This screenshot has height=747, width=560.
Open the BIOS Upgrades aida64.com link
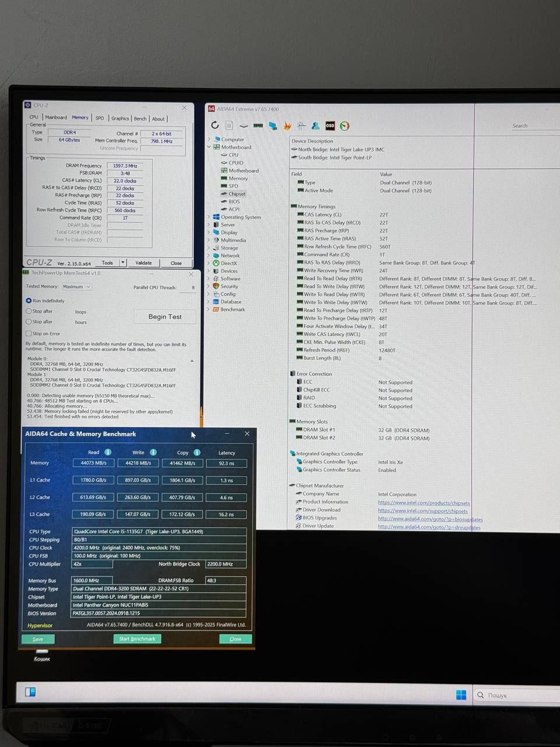[x=430, y=519]
